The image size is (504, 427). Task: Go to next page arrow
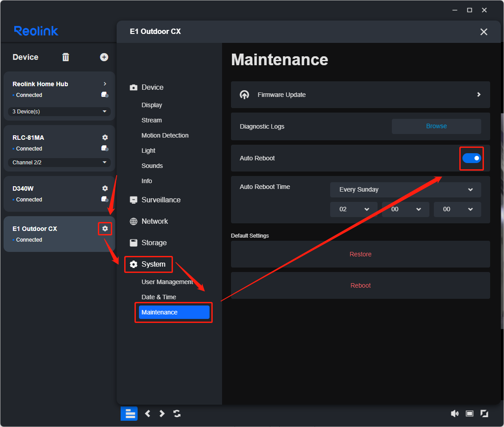tap(162, 414)
